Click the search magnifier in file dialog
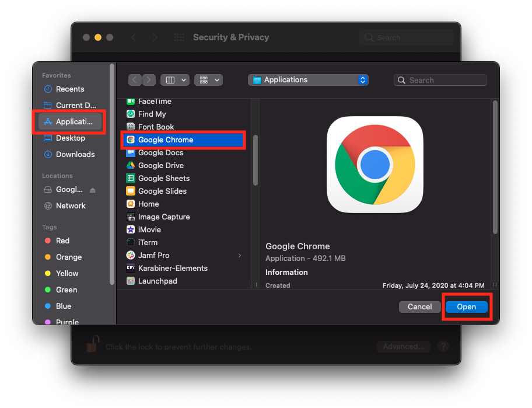Viewport: 532px width, 408px height. (401, 80)
